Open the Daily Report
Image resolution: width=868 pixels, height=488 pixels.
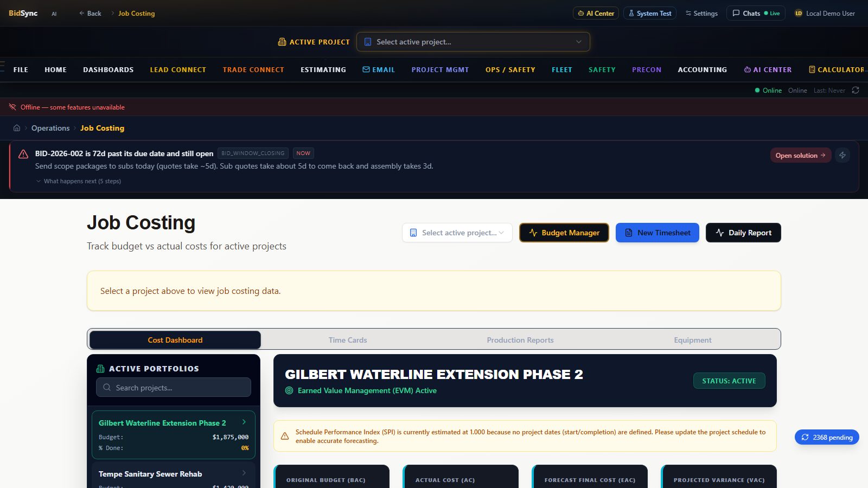743,233
